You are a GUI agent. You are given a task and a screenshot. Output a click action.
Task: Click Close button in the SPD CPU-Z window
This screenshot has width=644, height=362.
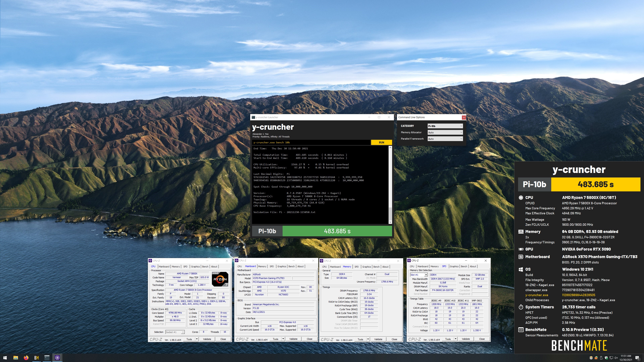click(x=482, y=339)
